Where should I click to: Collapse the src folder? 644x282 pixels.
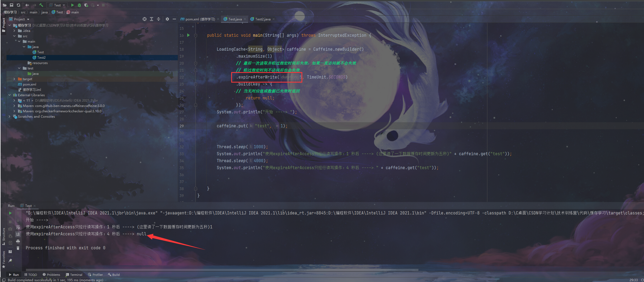[14, 36]
